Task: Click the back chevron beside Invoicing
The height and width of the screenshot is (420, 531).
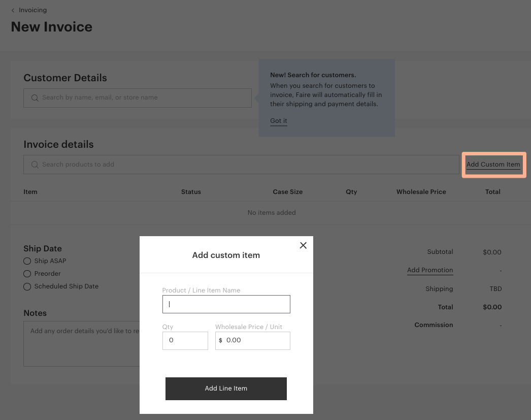Action: [13, 10]
